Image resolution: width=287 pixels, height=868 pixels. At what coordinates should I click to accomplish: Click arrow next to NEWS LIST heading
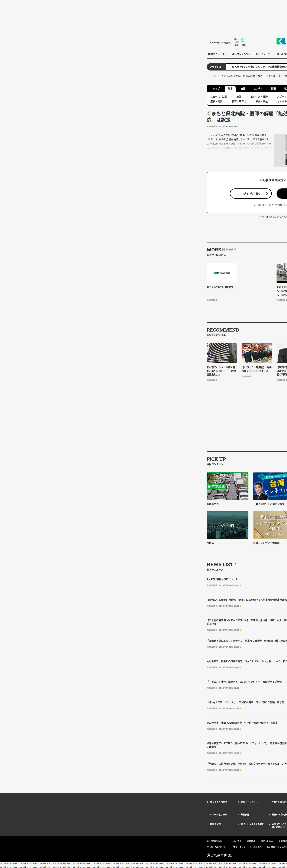pos(236,564)
